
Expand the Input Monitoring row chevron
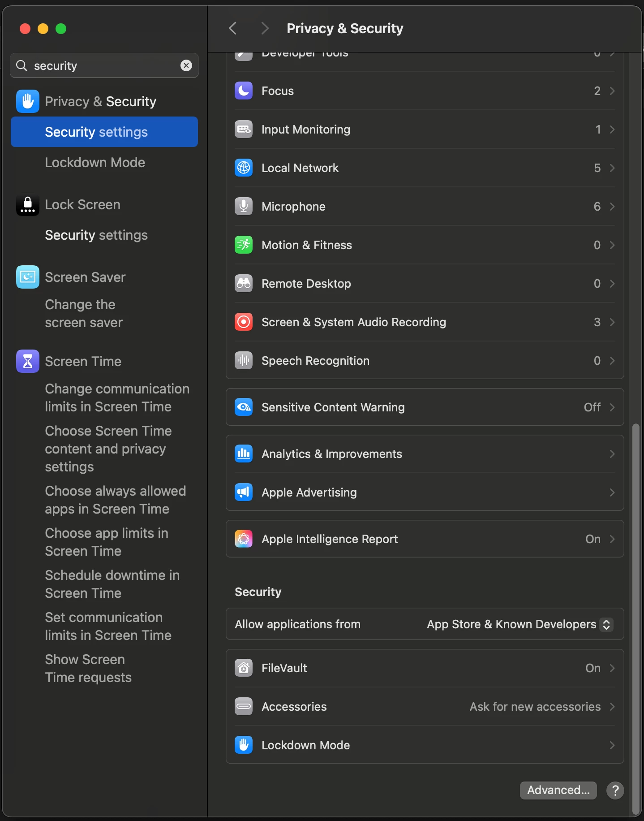coord(612,130)
